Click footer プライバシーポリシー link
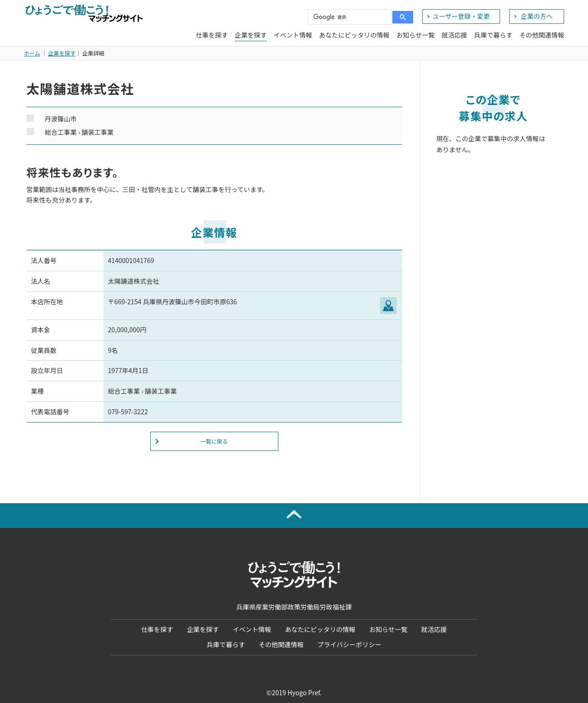The image size is (588, 703). tap(349, 645)
